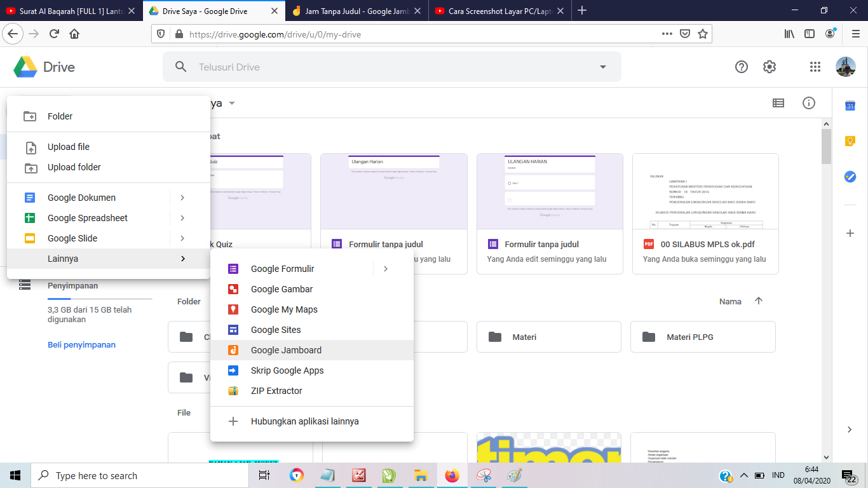The image size is (868, 488).
Task: Collapse side panel chevron arrow
Action: pyautogui.click(x=850, y=430)
